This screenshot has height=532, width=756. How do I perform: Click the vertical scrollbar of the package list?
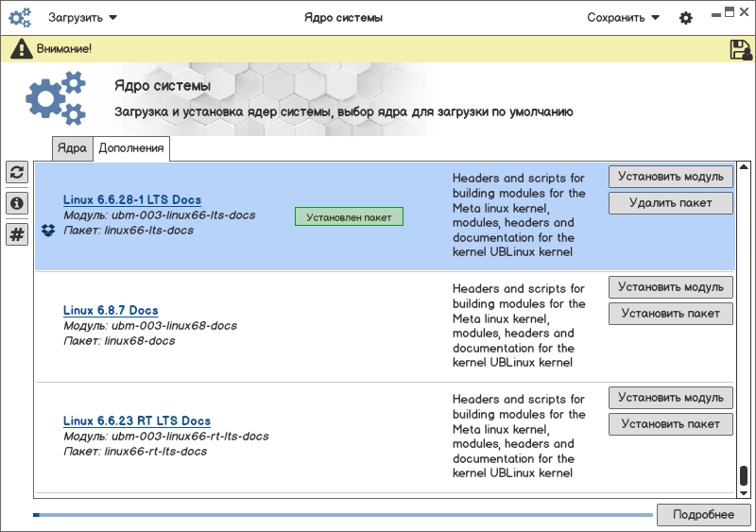click(x=744, y=476)
